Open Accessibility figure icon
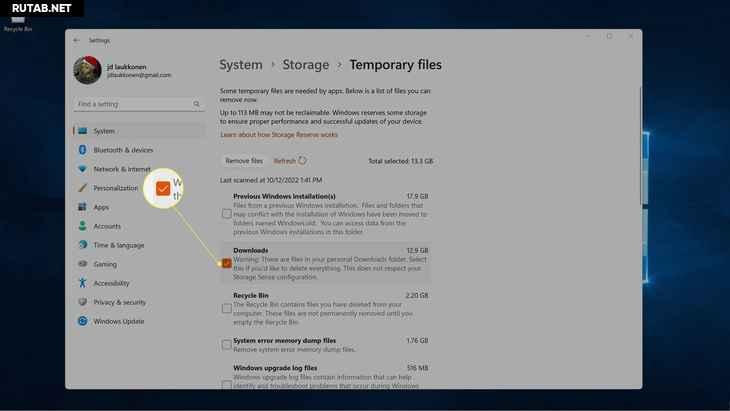Image resolution: width=730 pixels, height=411 pixels. point(83,283)
